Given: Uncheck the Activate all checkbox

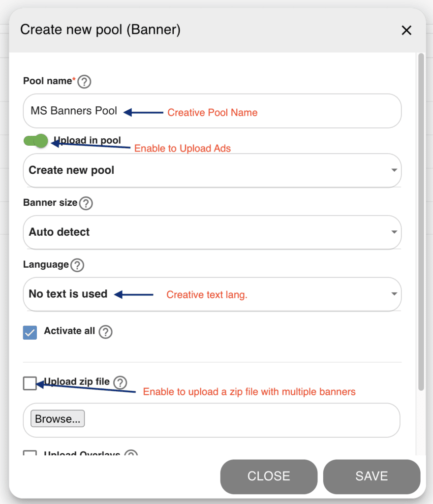Looking at the screenshot, I should point(30,333).
